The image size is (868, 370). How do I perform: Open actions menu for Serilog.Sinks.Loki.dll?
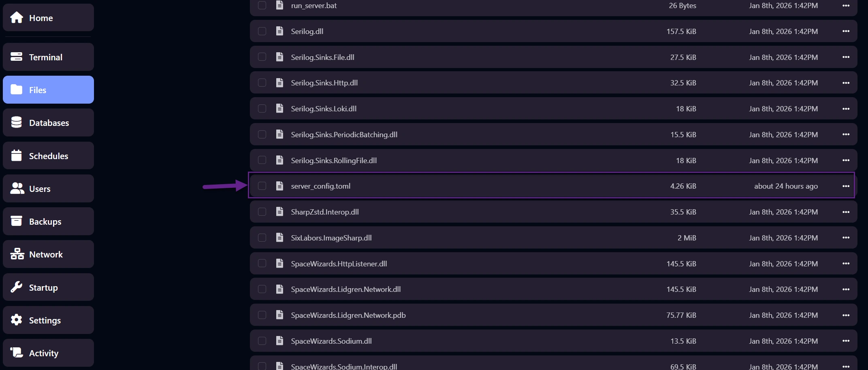[846, 108]
